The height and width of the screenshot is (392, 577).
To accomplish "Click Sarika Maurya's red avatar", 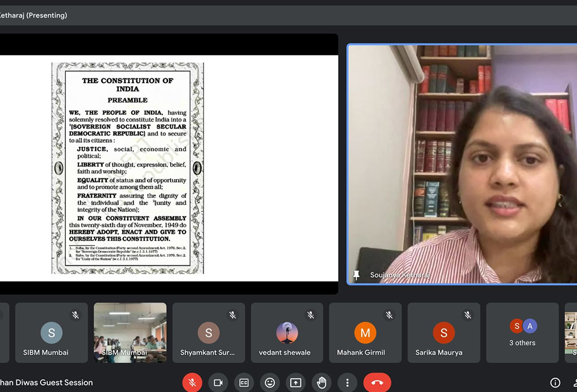I will pos(443,333).
